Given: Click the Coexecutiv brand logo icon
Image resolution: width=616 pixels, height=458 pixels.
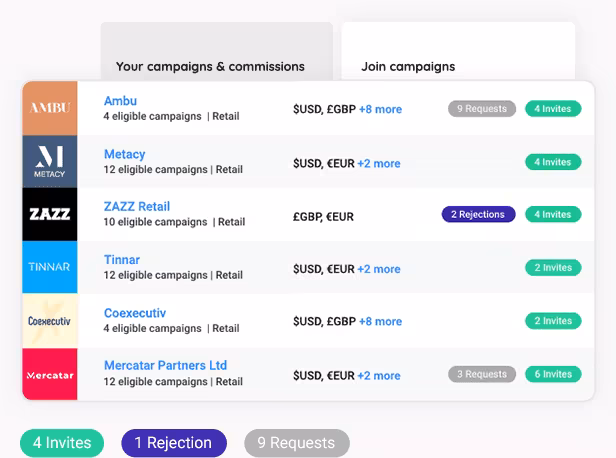Looking at the screenshot, I should (x=49, y=321).
